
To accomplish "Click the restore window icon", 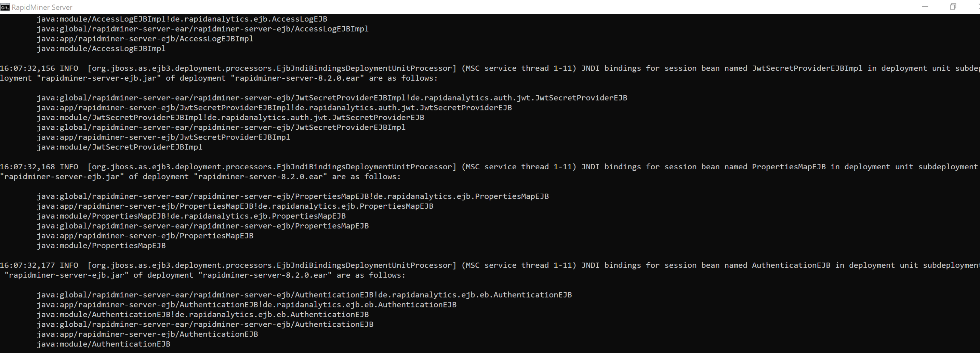I will point(953,6).
